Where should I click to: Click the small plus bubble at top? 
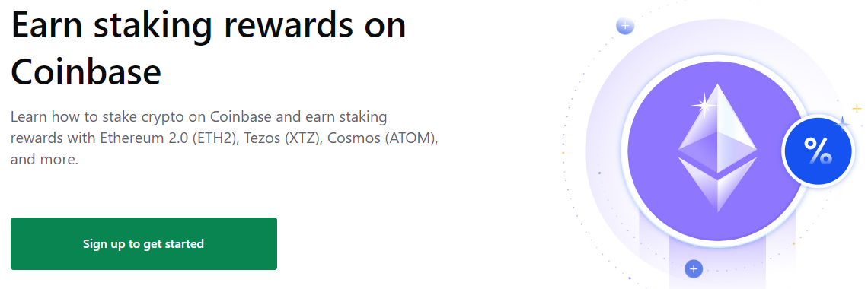click(x=625, y=25)
